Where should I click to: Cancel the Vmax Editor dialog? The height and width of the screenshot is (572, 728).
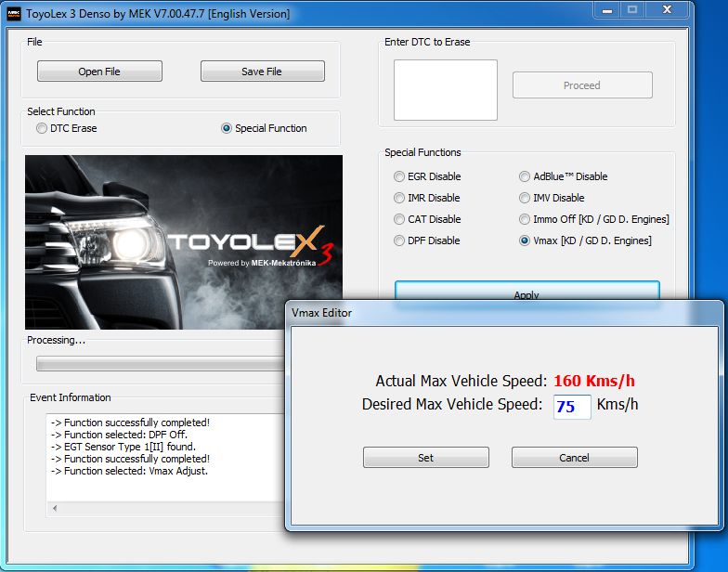(x=574, y=457)
